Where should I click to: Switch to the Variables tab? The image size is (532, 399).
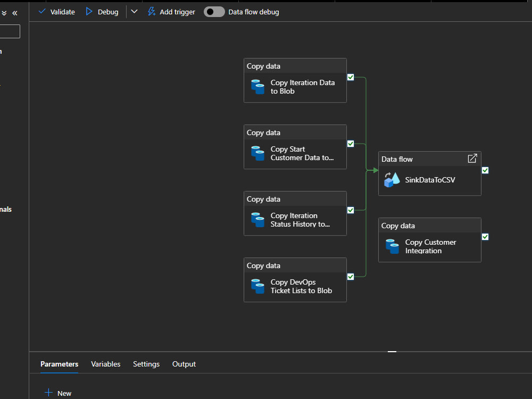[105, 364]
